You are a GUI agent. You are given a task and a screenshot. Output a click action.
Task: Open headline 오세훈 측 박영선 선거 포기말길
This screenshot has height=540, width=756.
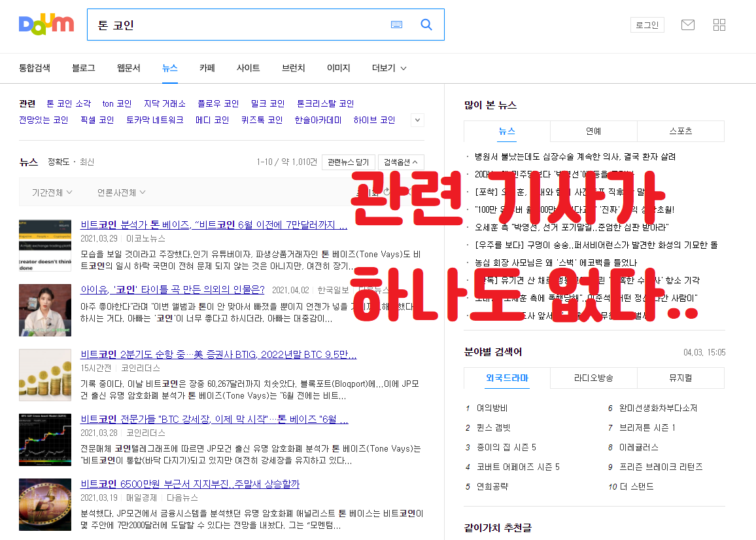(x=572, y=227)
